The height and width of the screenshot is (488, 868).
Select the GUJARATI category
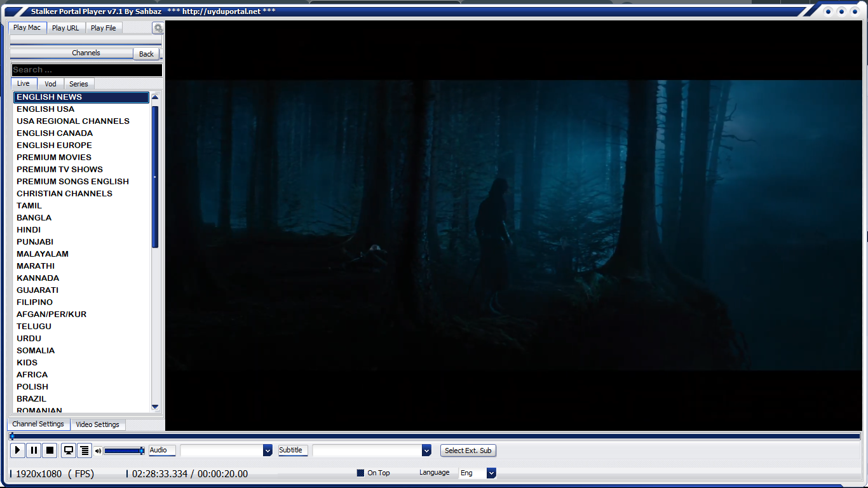tap(81, 290)
